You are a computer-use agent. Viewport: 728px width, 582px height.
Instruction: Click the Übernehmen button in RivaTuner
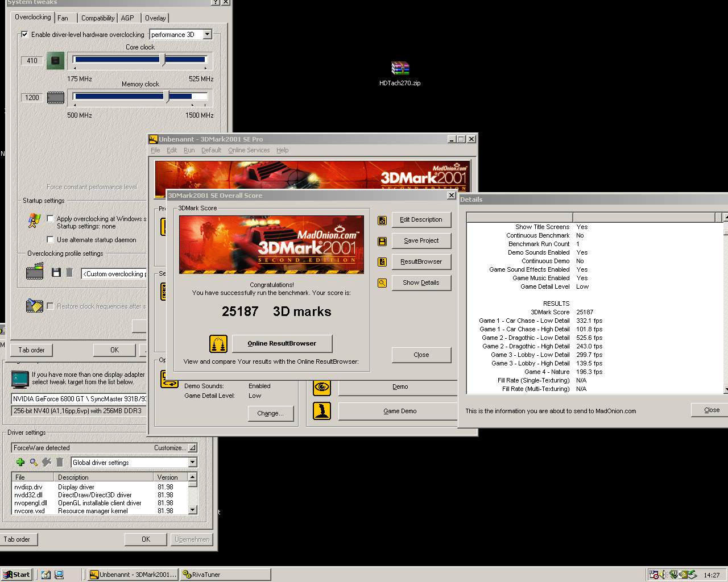192,539
